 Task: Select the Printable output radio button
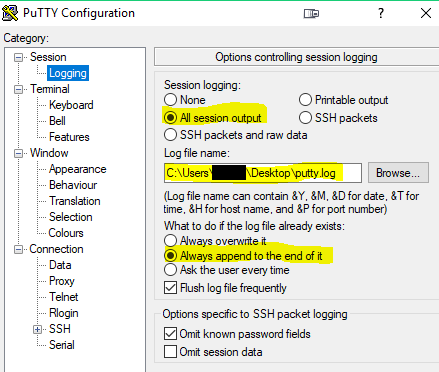point(305,100)
